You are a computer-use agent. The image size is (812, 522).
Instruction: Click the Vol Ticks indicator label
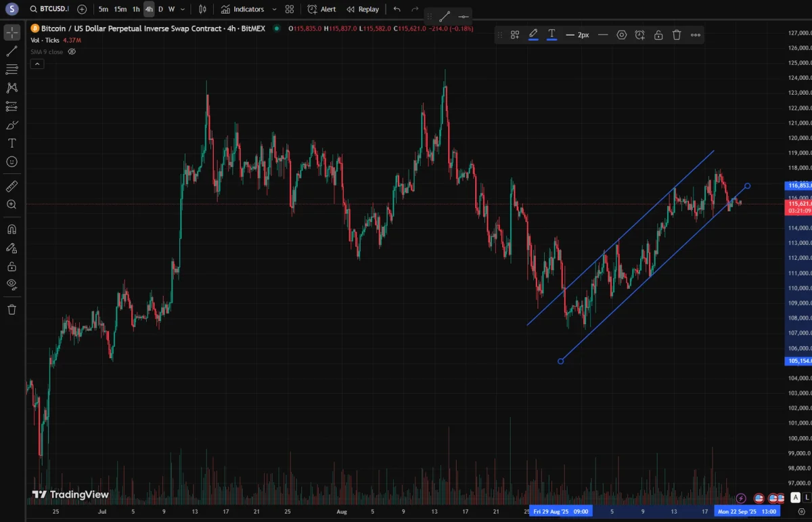tap(45, 41)
